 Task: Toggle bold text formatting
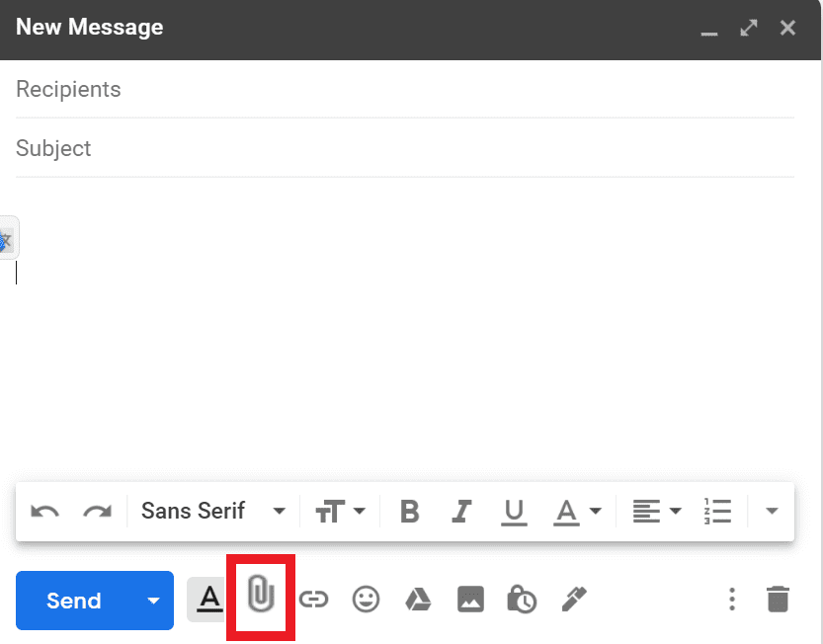click(409, 512)
